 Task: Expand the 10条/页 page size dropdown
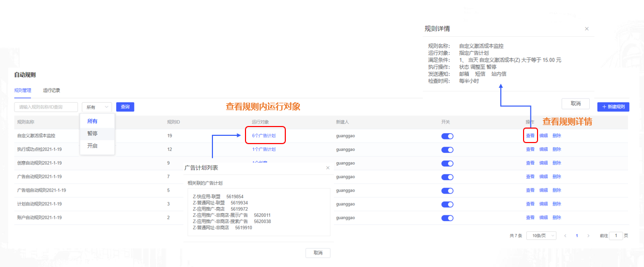pos(541,235)
